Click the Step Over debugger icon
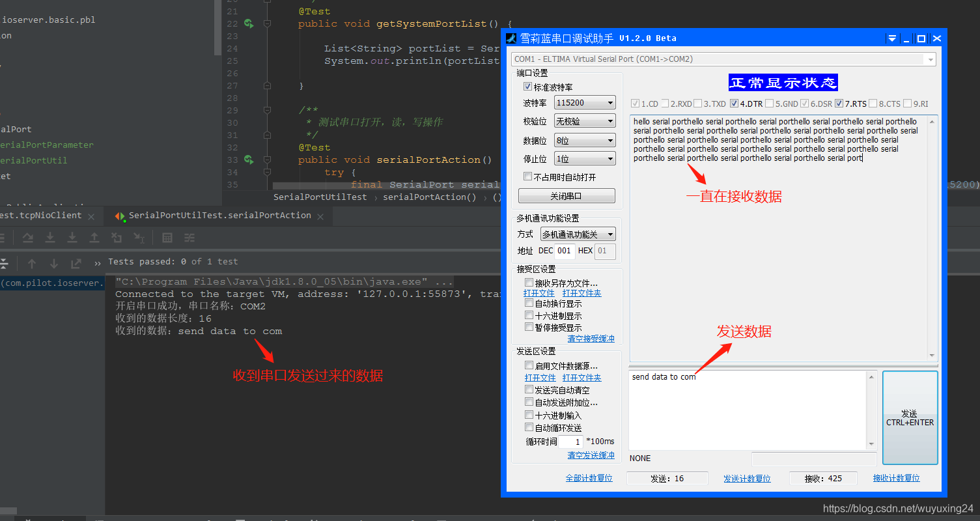Viewport: 980px width, 521px height. tap(28, 238)
